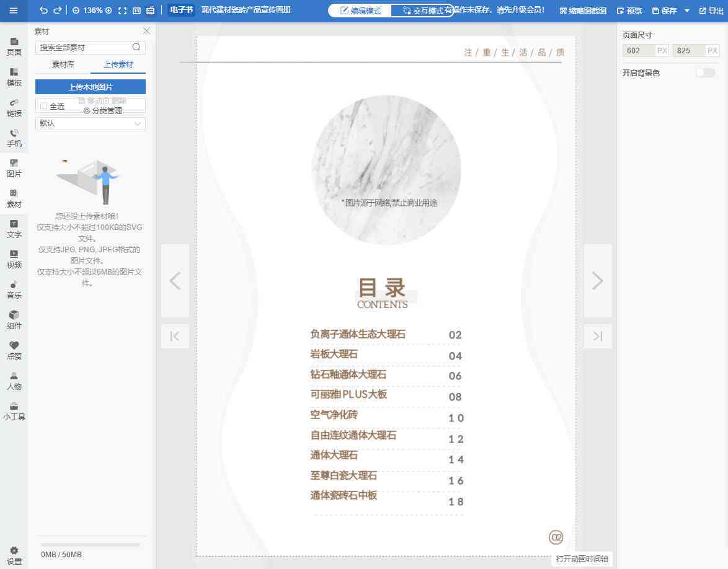This screenshot has height=569, width=728.
Task: Select the 点赞 like tool
Action: [x=14, y=351]
